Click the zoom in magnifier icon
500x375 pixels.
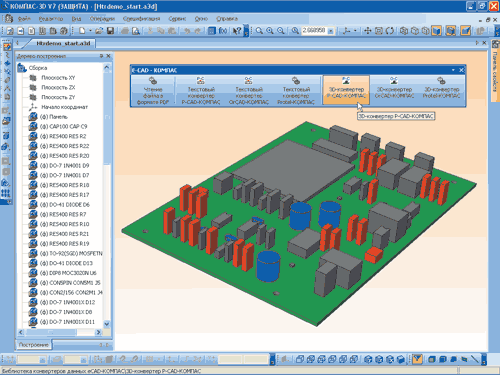coord(270,31)
